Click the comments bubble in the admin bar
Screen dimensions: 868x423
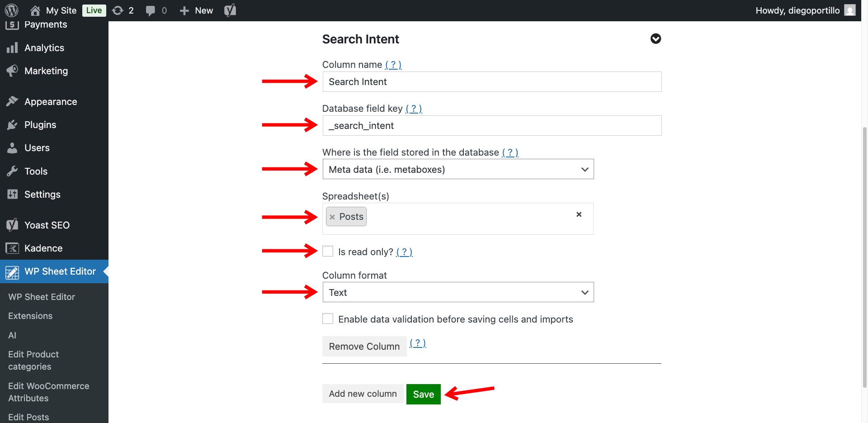(x=151, y=10)
